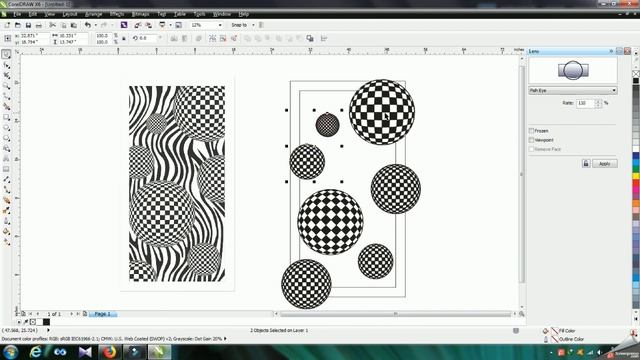Image resolution: width=640 pixels, height=360 pixels.
Task: Switch to the Page 1 tab
Action: point(102,314)
